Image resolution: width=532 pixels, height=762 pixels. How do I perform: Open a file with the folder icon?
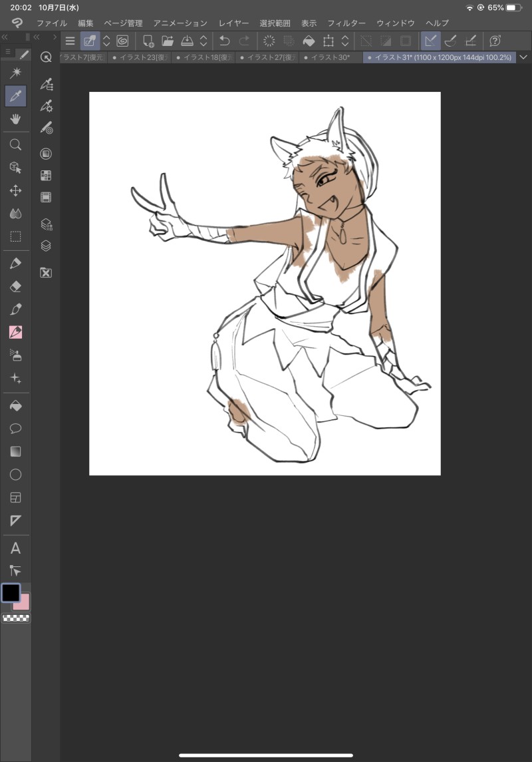pos(168,41)
